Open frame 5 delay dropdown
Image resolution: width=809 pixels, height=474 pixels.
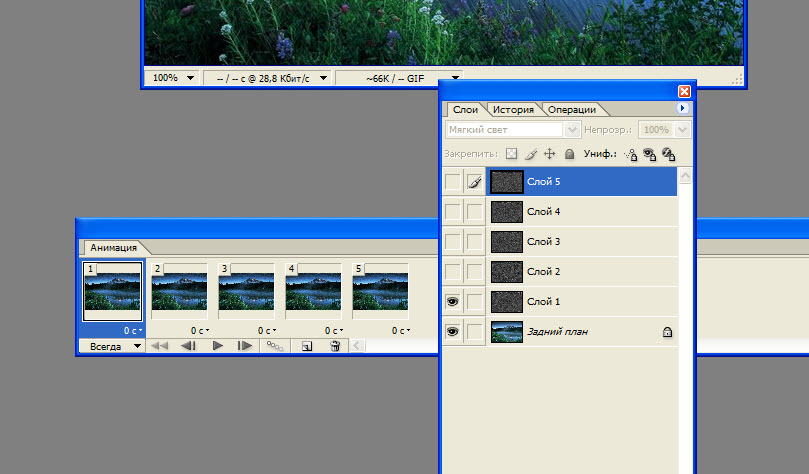coord(401,331)
